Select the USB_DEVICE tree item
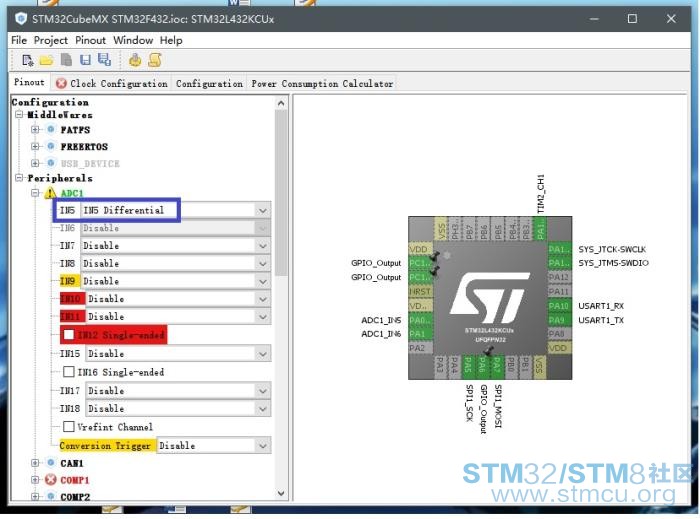The image size is (700, 519). coord(90,163)
